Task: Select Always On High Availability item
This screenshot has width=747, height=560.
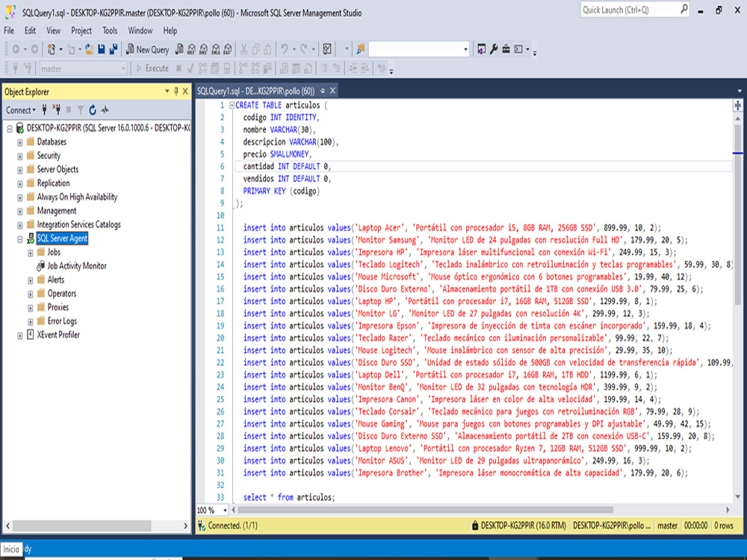Action: (x=77, y=196)
